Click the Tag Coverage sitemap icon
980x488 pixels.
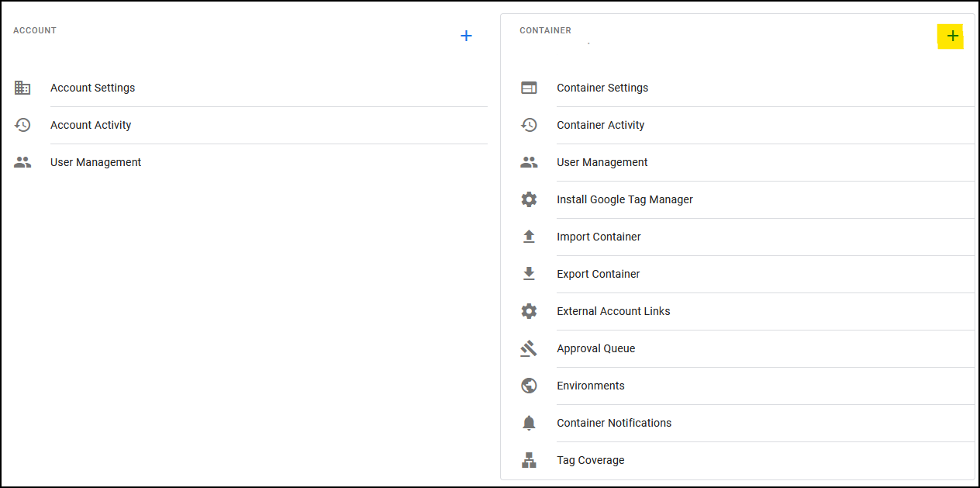pos(529,460)
